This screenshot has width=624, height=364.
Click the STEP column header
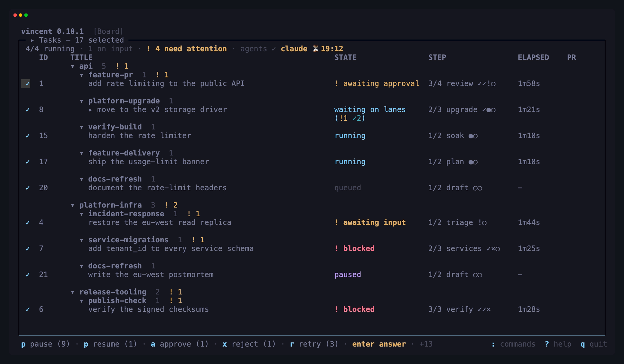pyautogui.click(x=437, y=57)
